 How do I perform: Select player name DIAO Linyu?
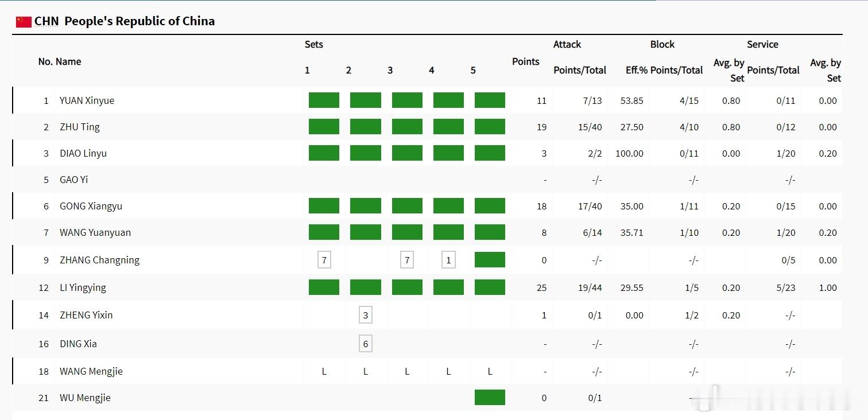(x=83, y=153)
